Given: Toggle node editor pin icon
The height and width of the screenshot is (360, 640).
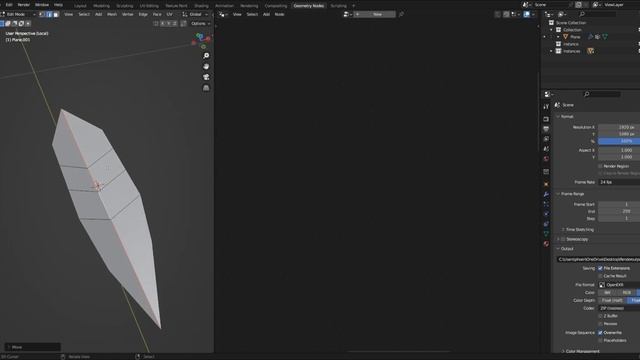Looking at the screenshot, I should [x=401, y=14].
